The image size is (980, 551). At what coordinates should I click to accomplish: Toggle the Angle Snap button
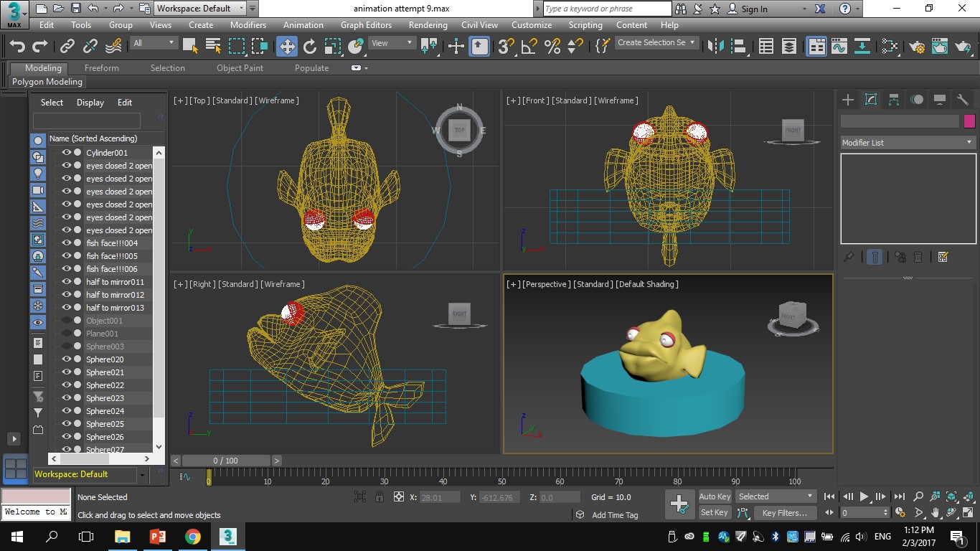(529, 47)
